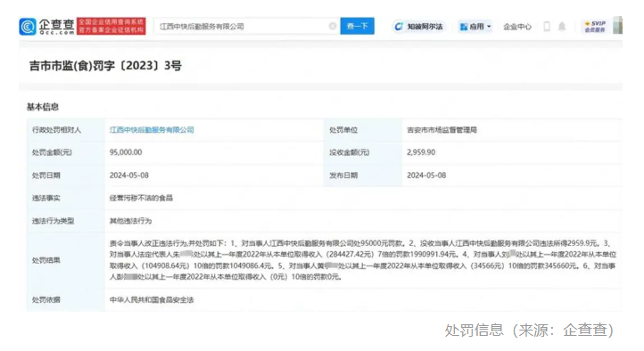Click the 处罚结果 paragraph text
This screenshot has width=644, height=351.
363,260
